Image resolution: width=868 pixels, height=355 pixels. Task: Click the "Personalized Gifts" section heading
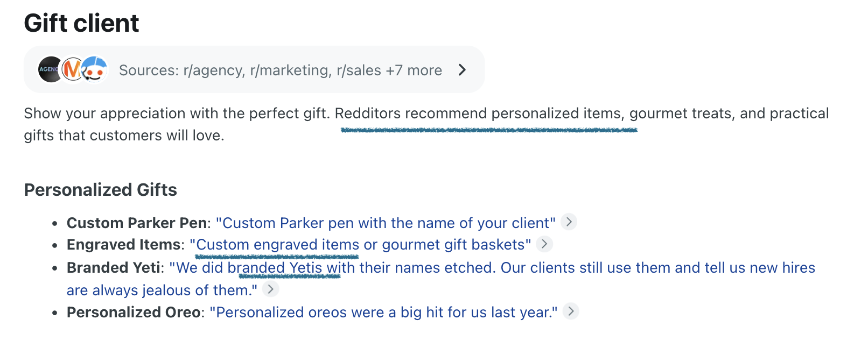101,190
